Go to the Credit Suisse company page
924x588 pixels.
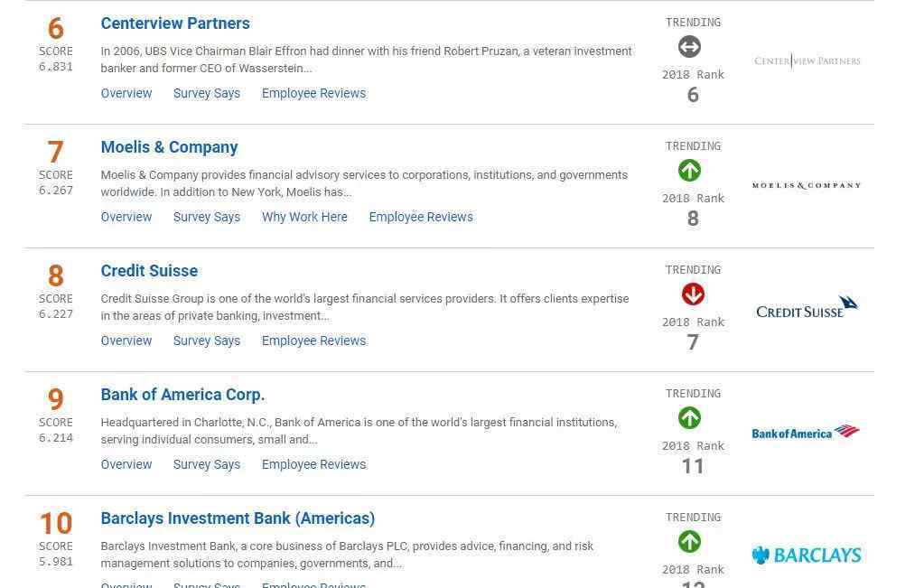149,271
